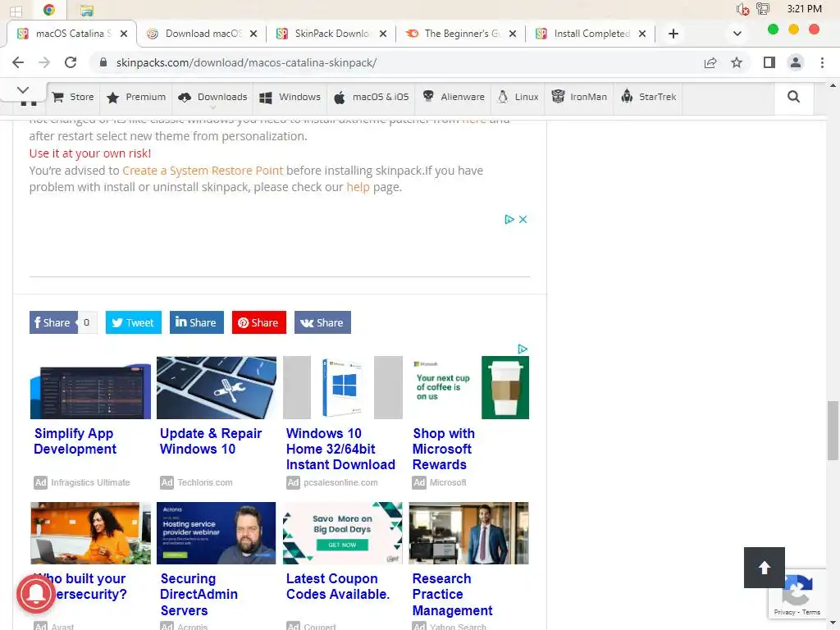Click the 3:21 PM system clock
840x630 pixels.
(804, 8)
